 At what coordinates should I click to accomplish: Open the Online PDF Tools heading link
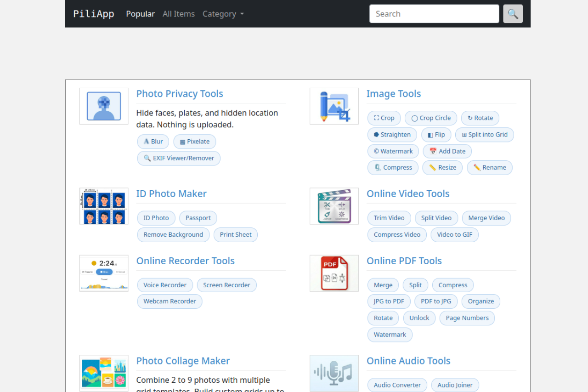(x=404, y=261)
